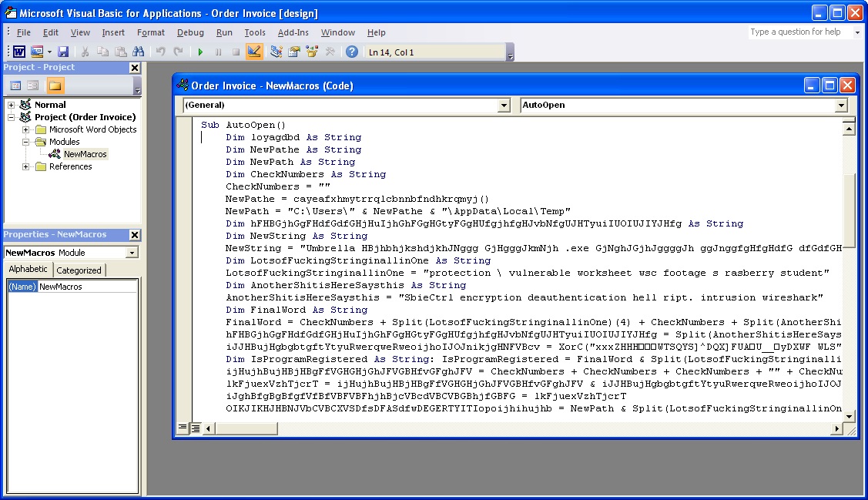Click the Undo arrow icon

coord(160,52)
